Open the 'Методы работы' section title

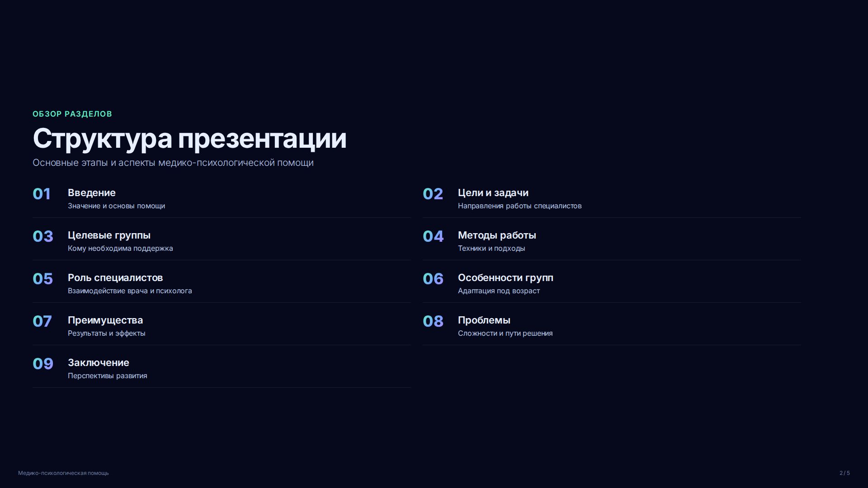point(497,235)
